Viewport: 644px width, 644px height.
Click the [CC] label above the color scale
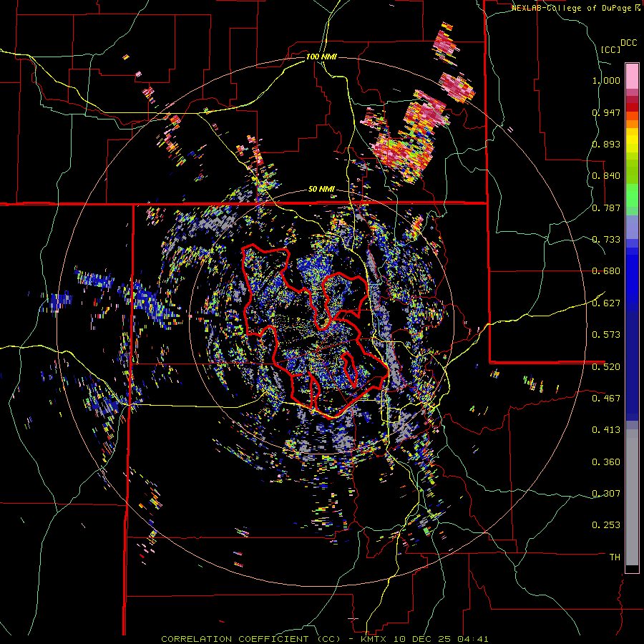(610, 49)
